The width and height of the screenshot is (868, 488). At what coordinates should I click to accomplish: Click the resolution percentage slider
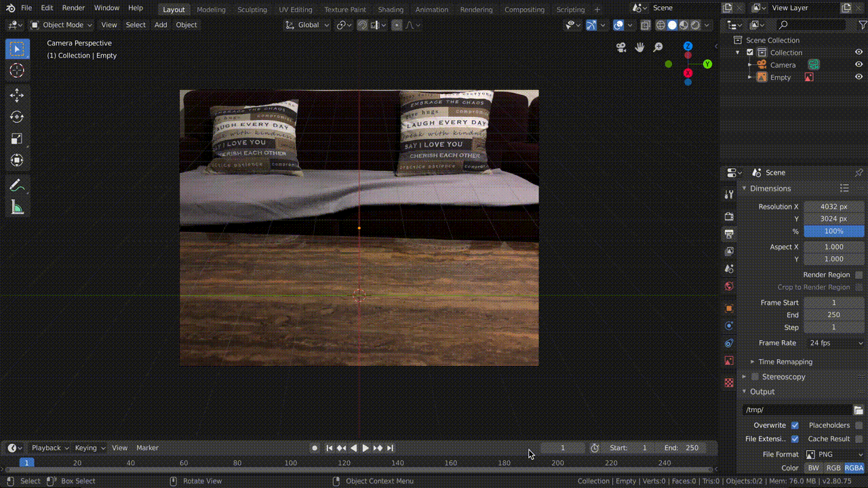(833, 231)
